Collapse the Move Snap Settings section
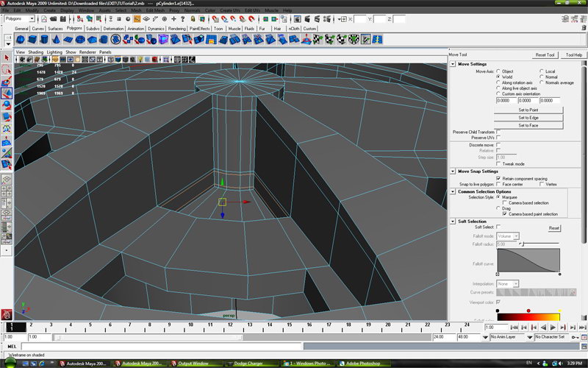Viewport: 588px width, 368px height. point(452,171)
